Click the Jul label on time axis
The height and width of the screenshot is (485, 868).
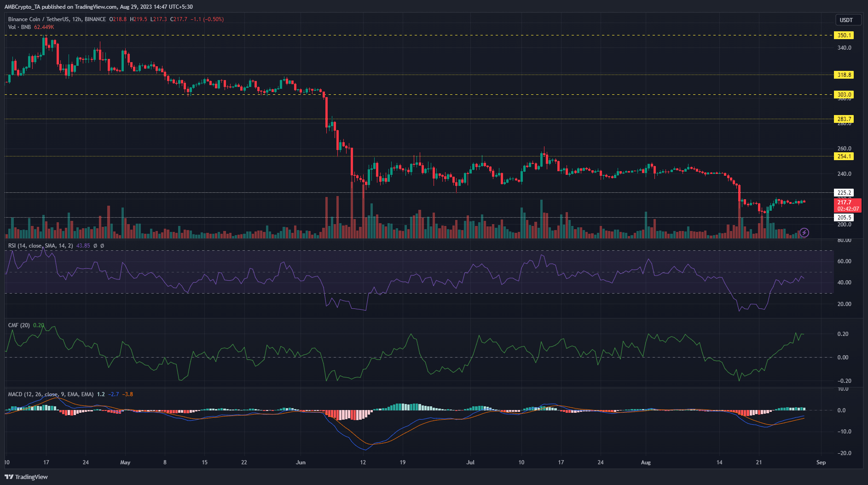[x=470, y=462]
